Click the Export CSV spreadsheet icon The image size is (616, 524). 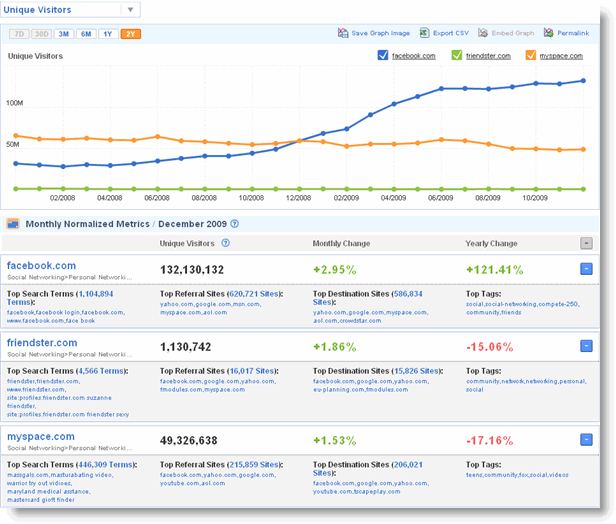click(424, 33)
